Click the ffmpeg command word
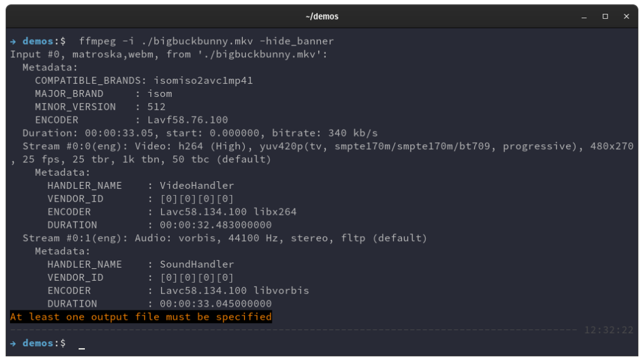Viewport: 644px width, 362px height. click(97, 41)
